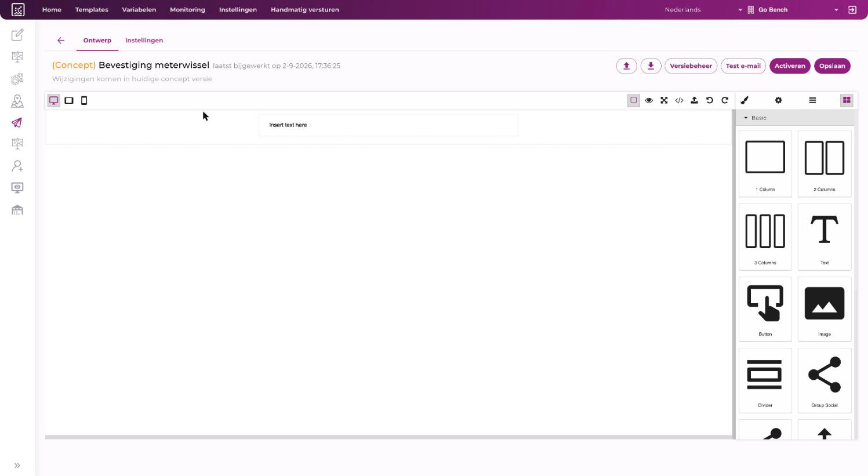
Task: Enter fullscreen editor mode
Action: tap(664, 100)
